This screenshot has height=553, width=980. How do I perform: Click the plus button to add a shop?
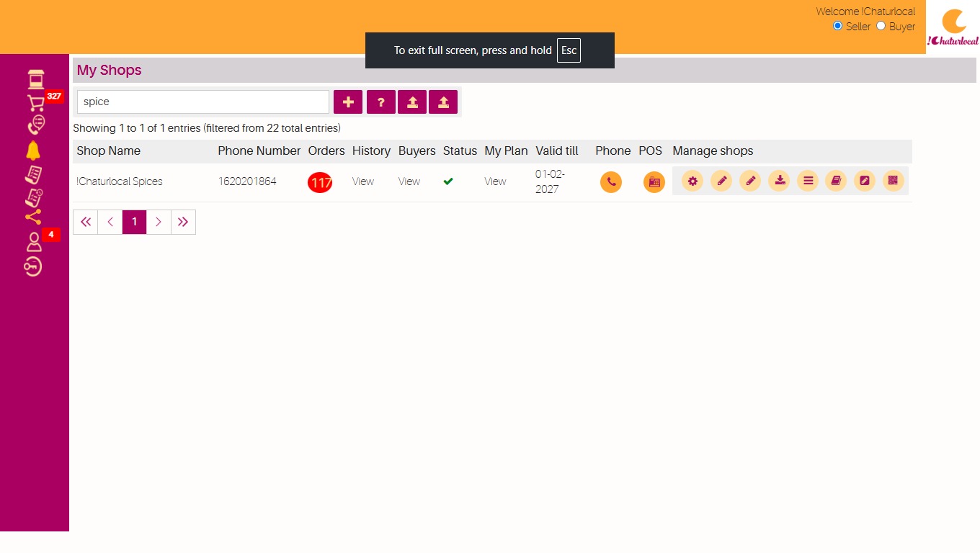(348, 102)
